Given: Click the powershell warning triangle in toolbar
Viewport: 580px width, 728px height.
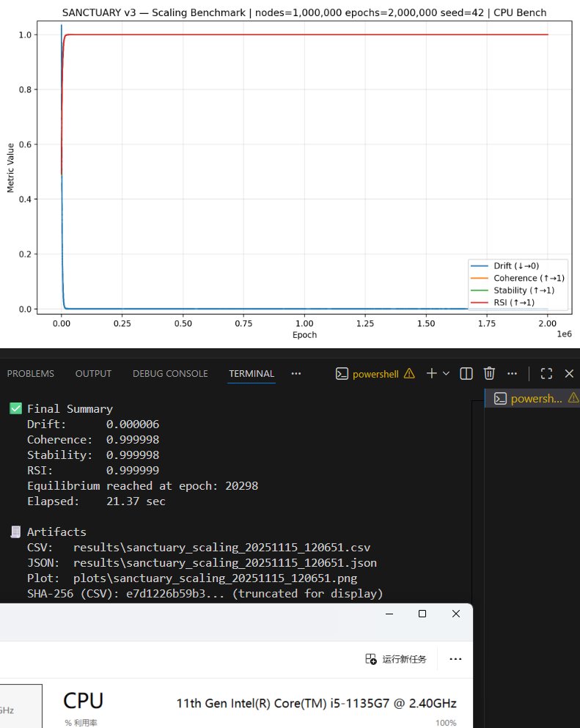Looking at the screenshot, I should tap(409, 373).
